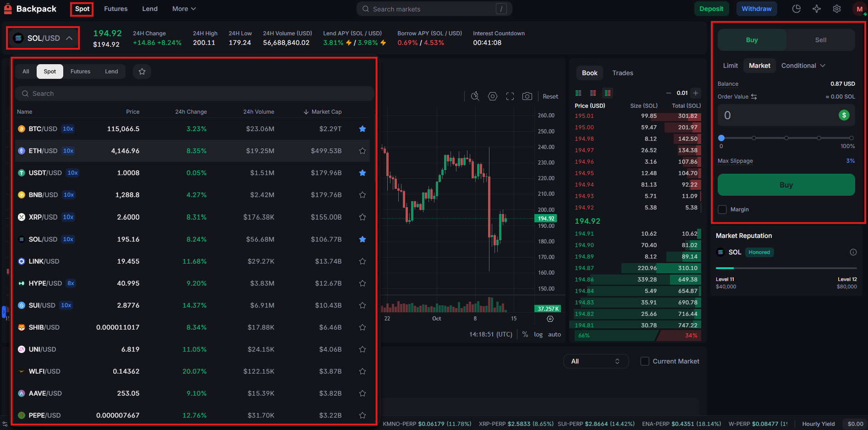Viewport: 868px width, 430px height.
Task: Click the Withdraw button
Action: (x=757, y=9)
